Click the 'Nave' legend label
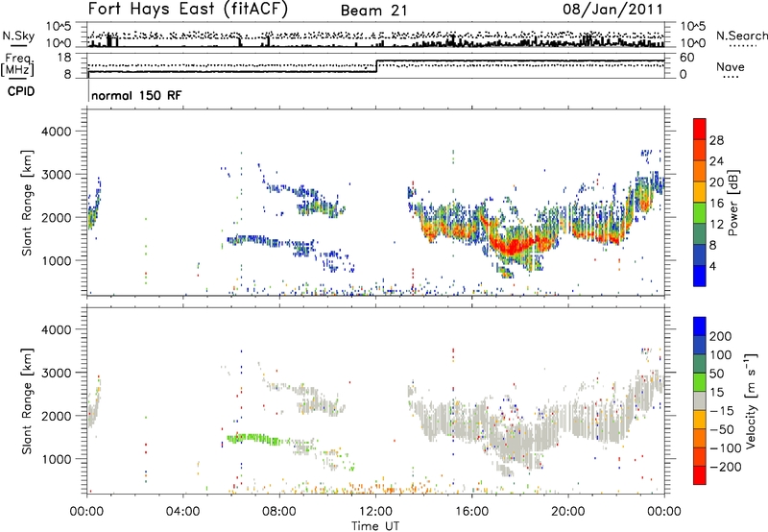The image size is (768, 532). [731, 66]
